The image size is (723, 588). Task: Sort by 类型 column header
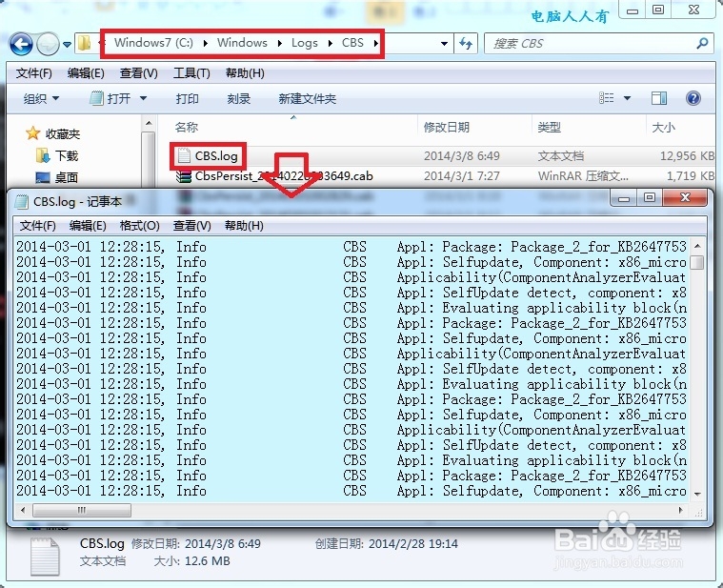pyautogui.click(x=550, y=127)
